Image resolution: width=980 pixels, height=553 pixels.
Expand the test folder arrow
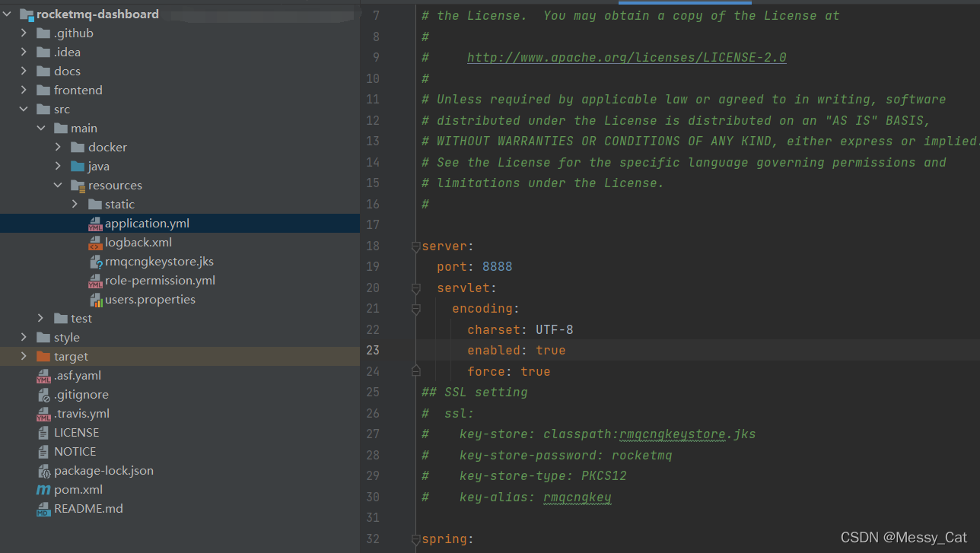pos(41,319)
